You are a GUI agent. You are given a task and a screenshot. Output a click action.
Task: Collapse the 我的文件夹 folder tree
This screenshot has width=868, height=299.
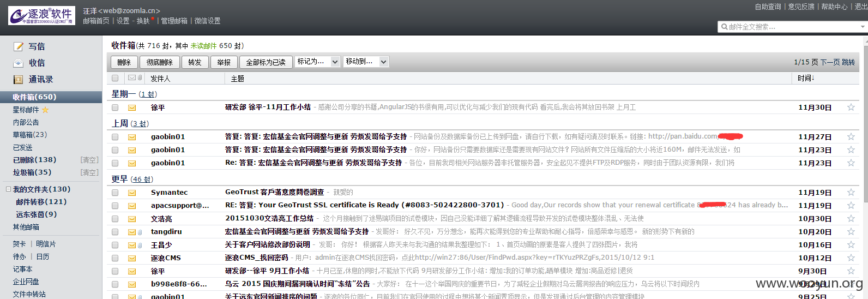(x=8, y=189)
